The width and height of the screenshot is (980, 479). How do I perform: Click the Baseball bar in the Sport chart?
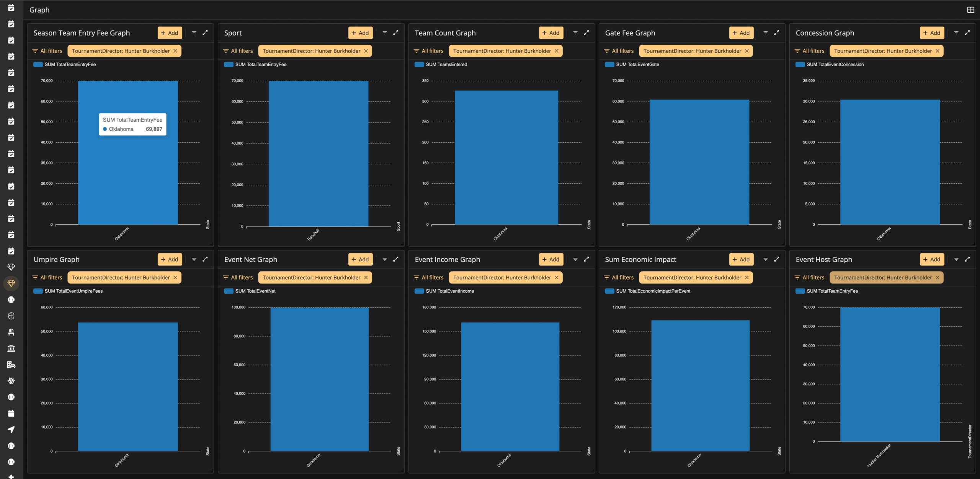[x=318, y=154]
